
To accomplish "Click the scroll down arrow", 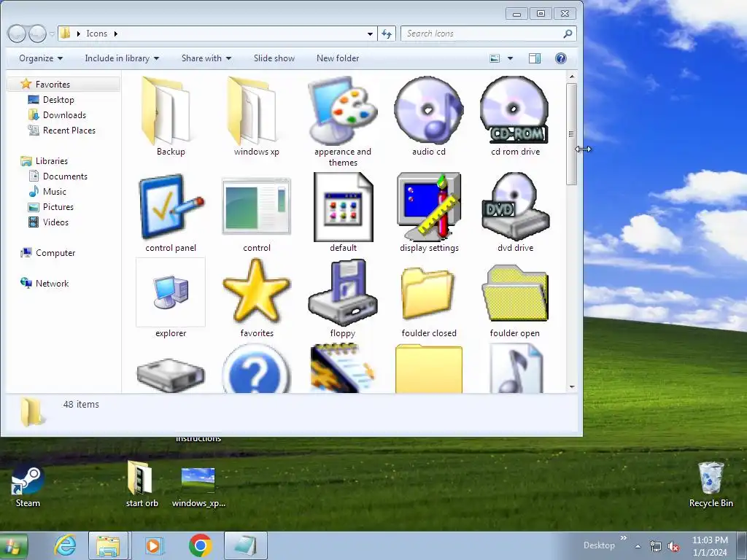I will (x=572, y=387).
